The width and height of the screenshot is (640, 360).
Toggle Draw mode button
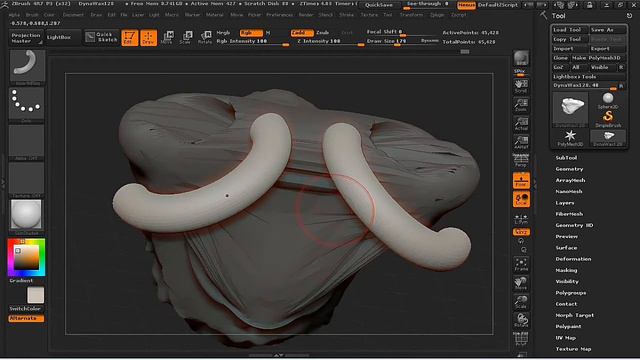click(x=149, y=38)
